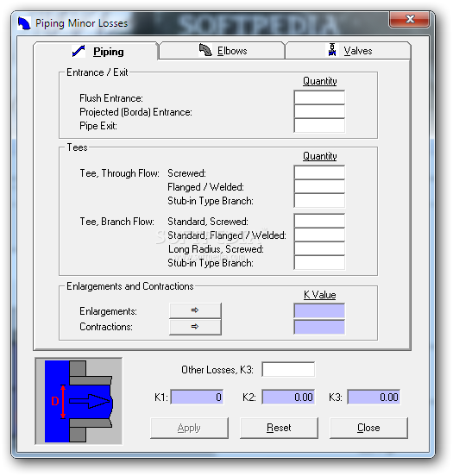
Task: Click the 'Tee, Branch Flow:' label
Action: 117,222
